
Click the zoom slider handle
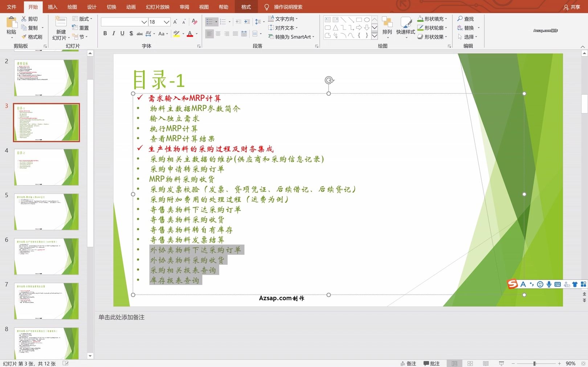pos(534,363)
